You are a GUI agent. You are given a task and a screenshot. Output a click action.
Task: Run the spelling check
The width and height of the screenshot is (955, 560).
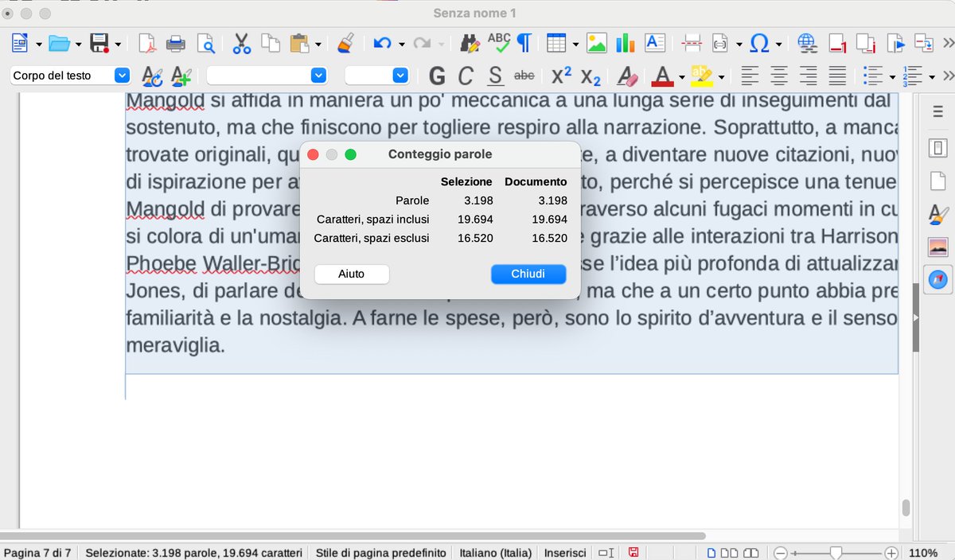coord(498,42)
